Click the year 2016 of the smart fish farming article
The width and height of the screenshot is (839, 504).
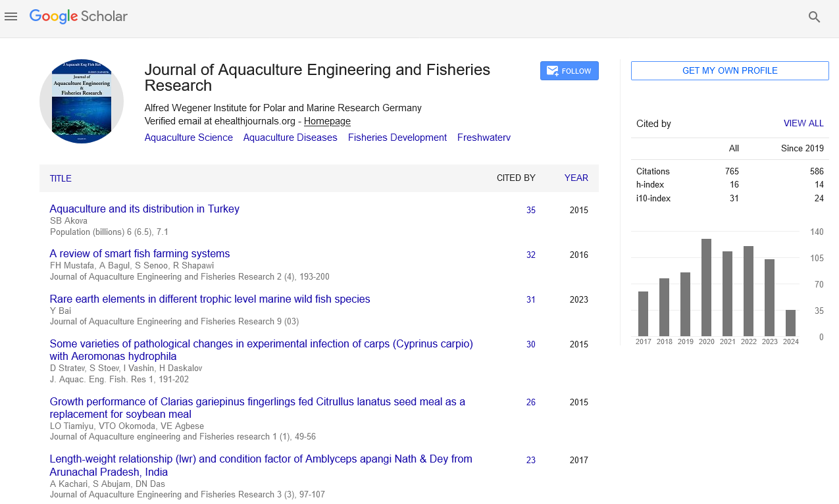pos(579,255)
